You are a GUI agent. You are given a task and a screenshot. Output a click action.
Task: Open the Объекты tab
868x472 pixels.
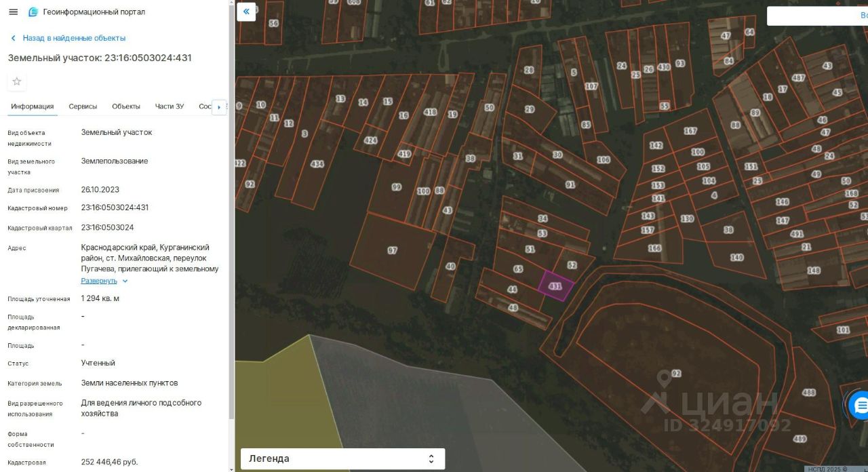coord(126,106)
